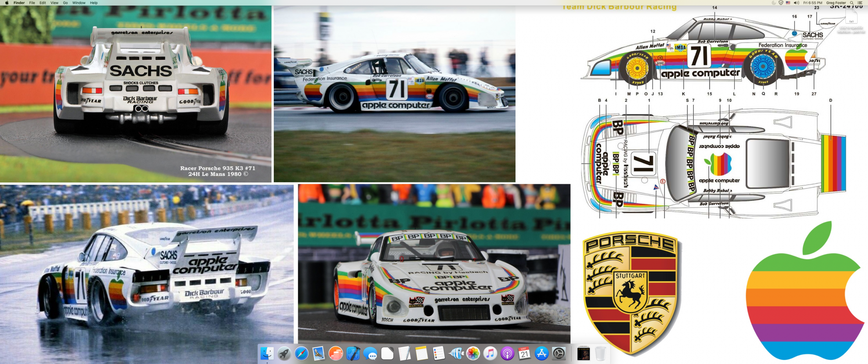
Task: Open the Kansas album cover item in Dock
Action: click(583, 353)
